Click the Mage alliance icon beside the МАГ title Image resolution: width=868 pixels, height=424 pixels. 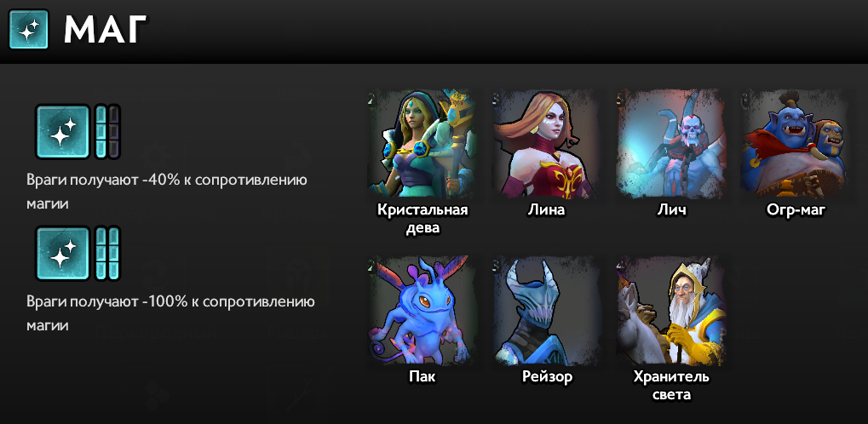29,29
